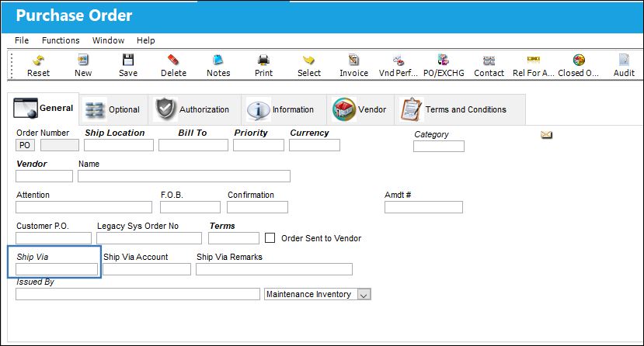Click the bold Vendor field label
Viewport: 644px width, 346px height.
32,164
